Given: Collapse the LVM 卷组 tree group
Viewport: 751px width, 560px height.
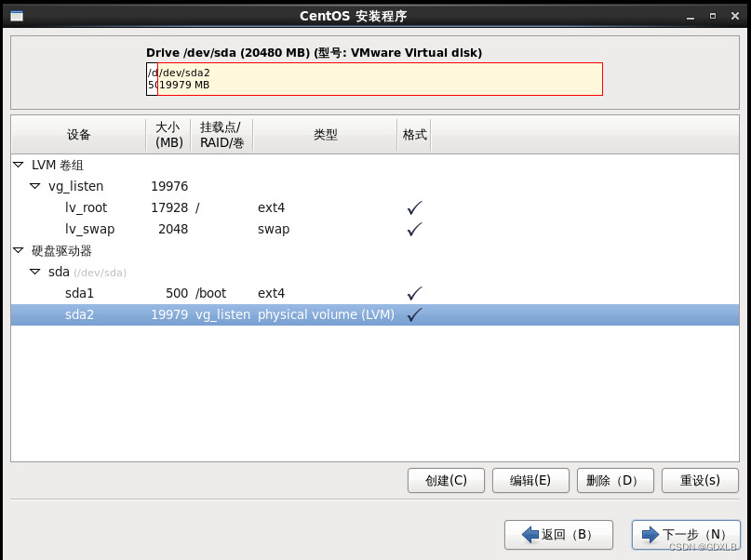Looking at the screenshot, I should (x=19, y=165).
